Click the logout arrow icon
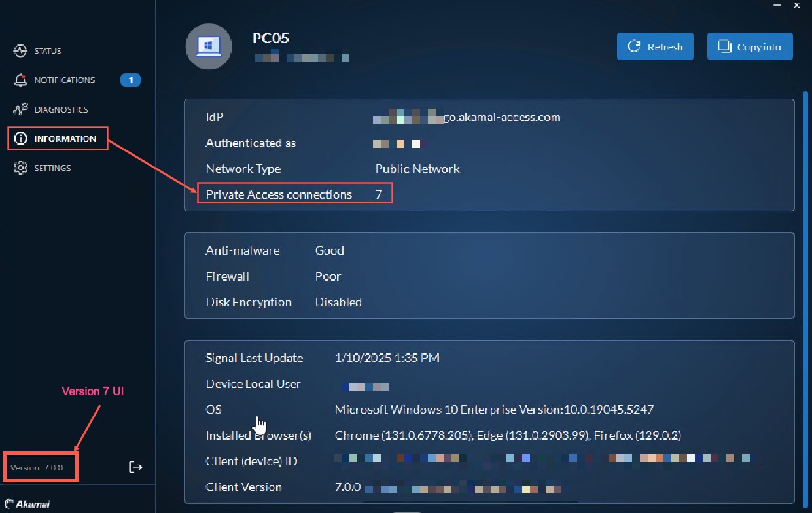Image resolution: width=812 pixels, height=513 pixels. 135,467
